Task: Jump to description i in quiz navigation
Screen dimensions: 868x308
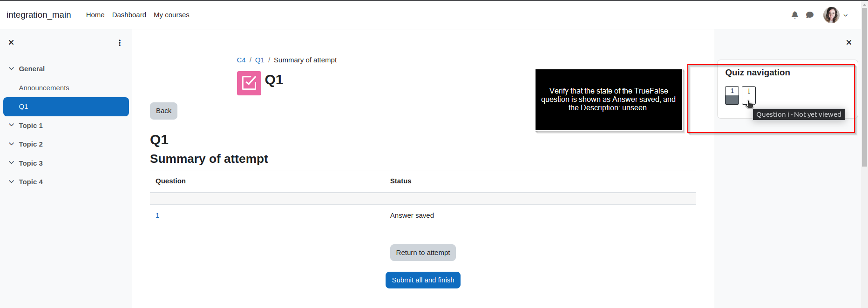Action: (749, 95)
